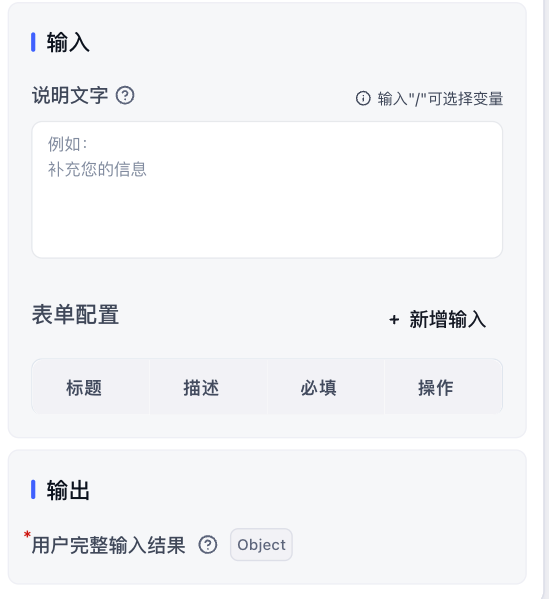Click the 用户完整输入结果 label

click(x=109, y=545)
